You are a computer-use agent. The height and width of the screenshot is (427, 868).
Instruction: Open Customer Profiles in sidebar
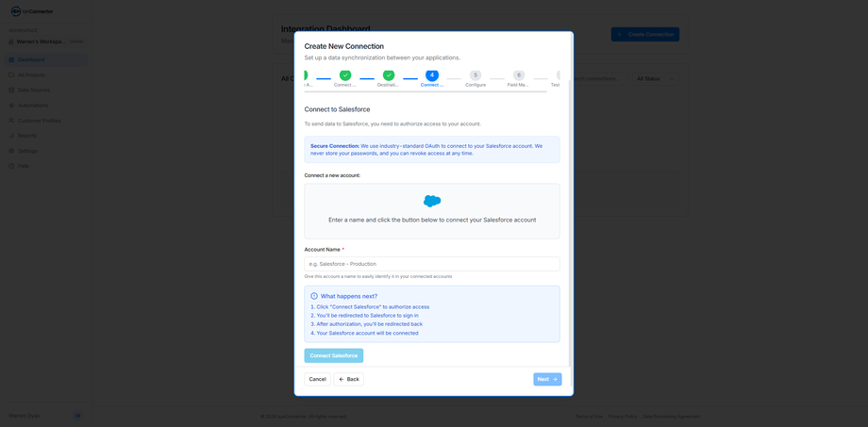pyautogui.click(x=46, y=120)
